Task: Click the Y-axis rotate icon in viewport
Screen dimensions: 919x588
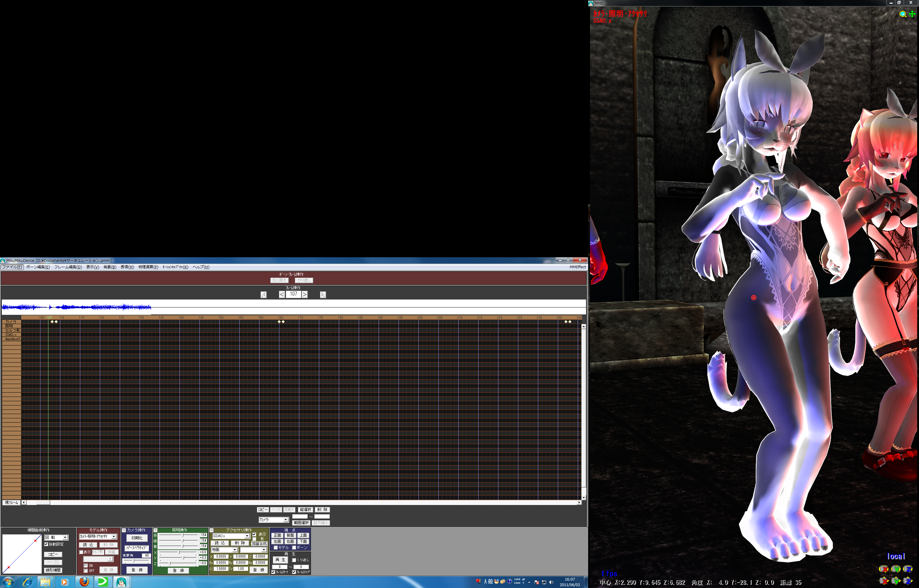Action: tap(896, 569)
